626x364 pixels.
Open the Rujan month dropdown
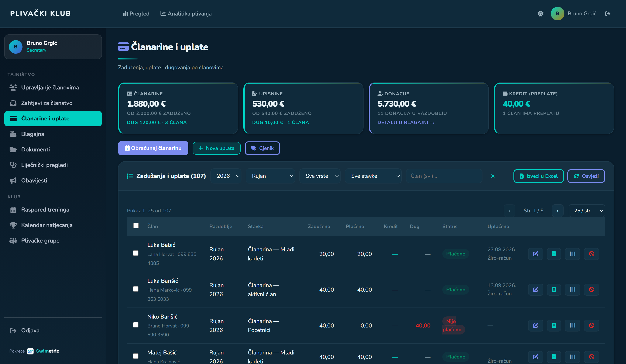(270, 176)
